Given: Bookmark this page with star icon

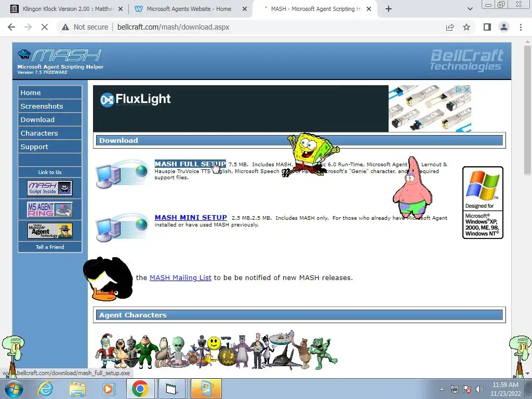Looking at the screenshot, I should point(467,27).
